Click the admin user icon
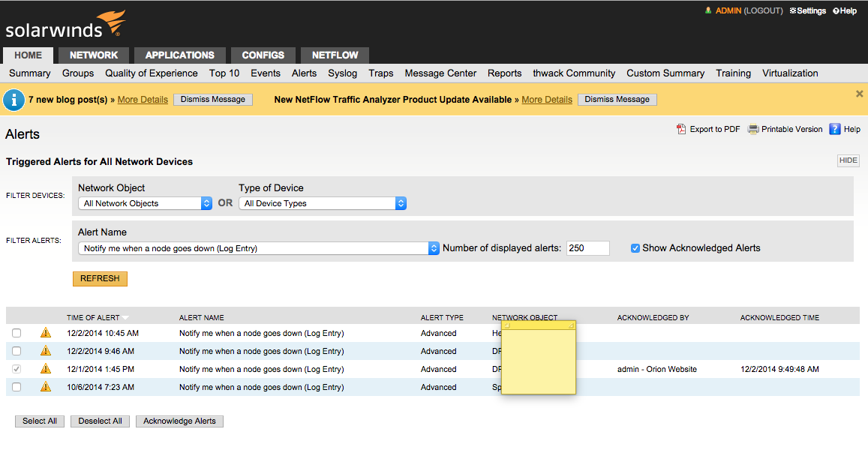Viewport: 868px width, 459px height. [708, 10]
